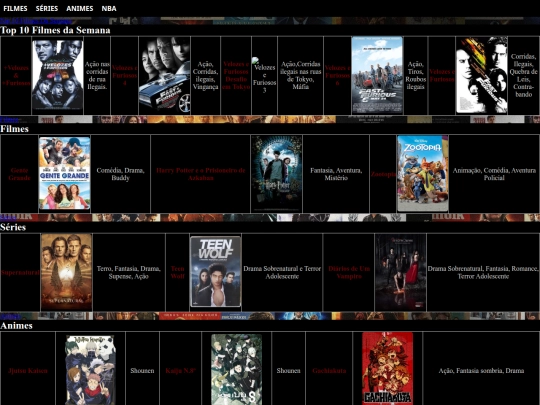Open the Gachiakuta poster
Viewport: 540px width, 405px height.
[x=387, y=368]
